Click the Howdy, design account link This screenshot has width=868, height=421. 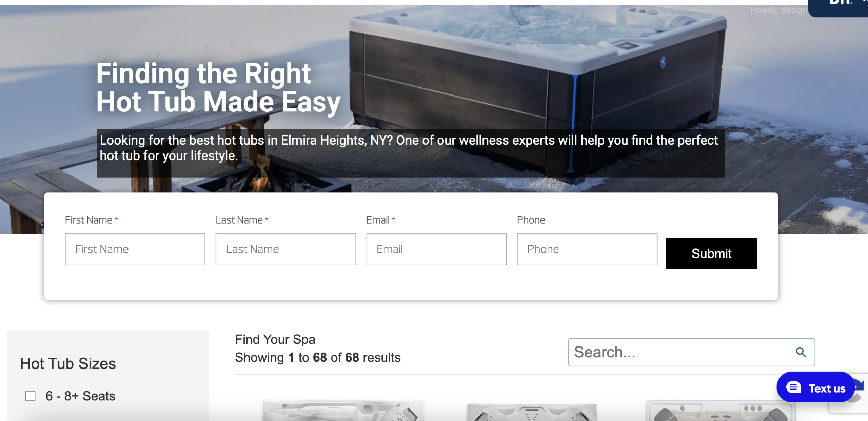[778, 10]
